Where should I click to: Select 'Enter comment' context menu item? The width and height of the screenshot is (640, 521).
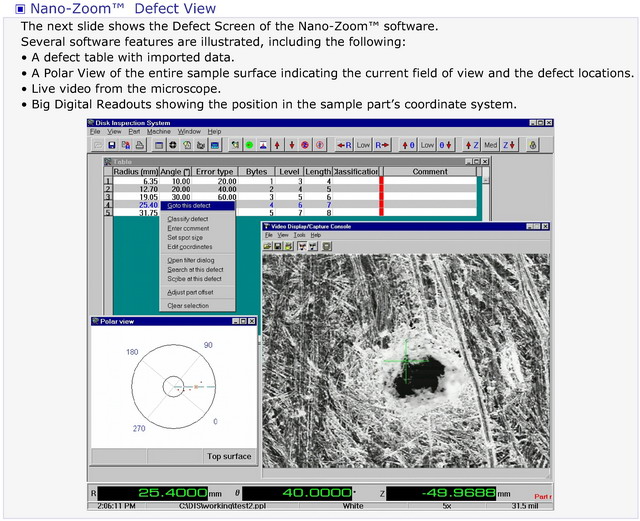pos(197,228)
